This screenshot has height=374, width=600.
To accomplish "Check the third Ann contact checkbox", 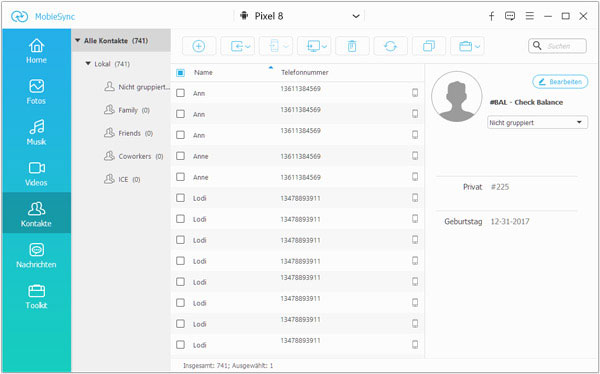I will click(180, 135).
